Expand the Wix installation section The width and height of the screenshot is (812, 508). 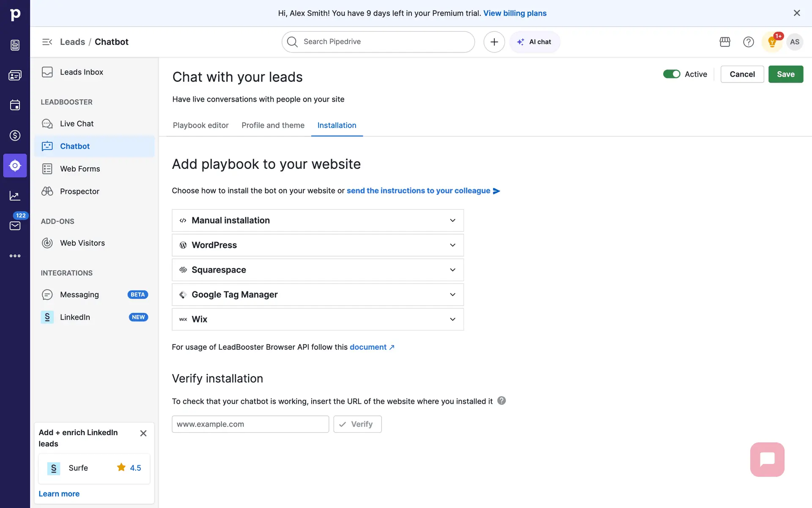click(318, 319)
